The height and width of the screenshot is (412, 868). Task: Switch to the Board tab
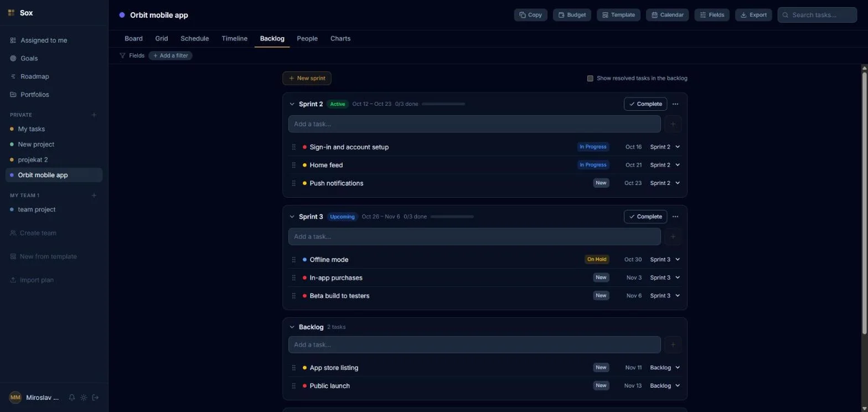133,39
